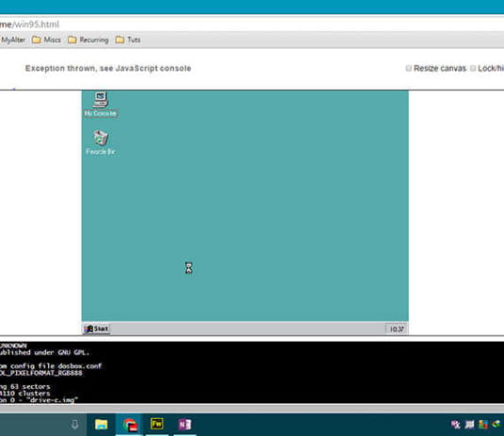Enable the Resize canvas checkbox

[409, 68]
